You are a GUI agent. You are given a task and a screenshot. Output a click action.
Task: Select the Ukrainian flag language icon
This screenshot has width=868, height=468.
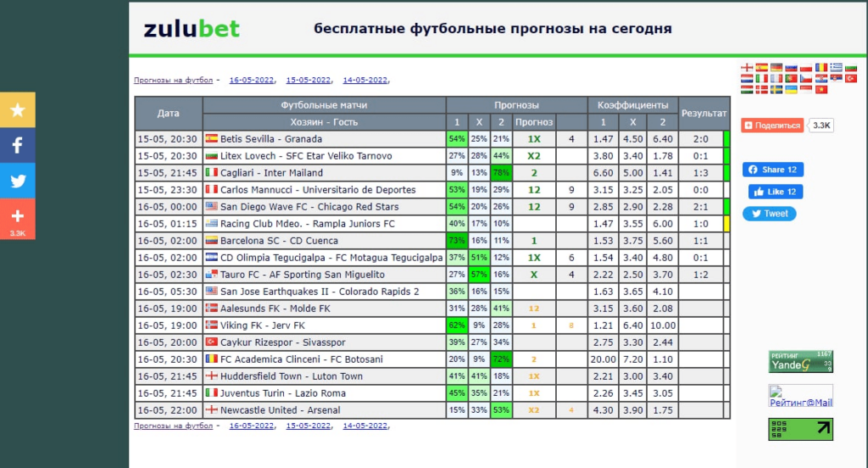coord(791,90)
